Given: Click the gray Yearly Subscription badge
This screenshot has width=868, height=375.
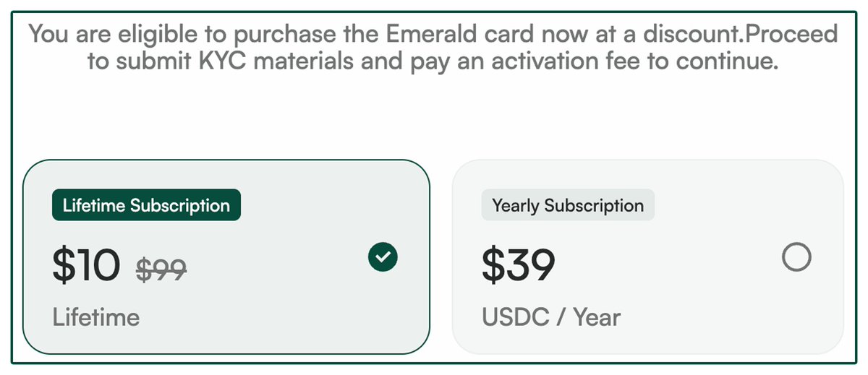Looking at the screenshot, I should (568, 205).
